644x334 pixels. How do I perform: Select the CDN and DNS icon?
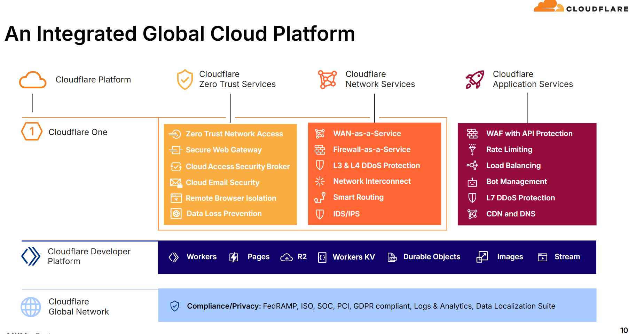472,214
